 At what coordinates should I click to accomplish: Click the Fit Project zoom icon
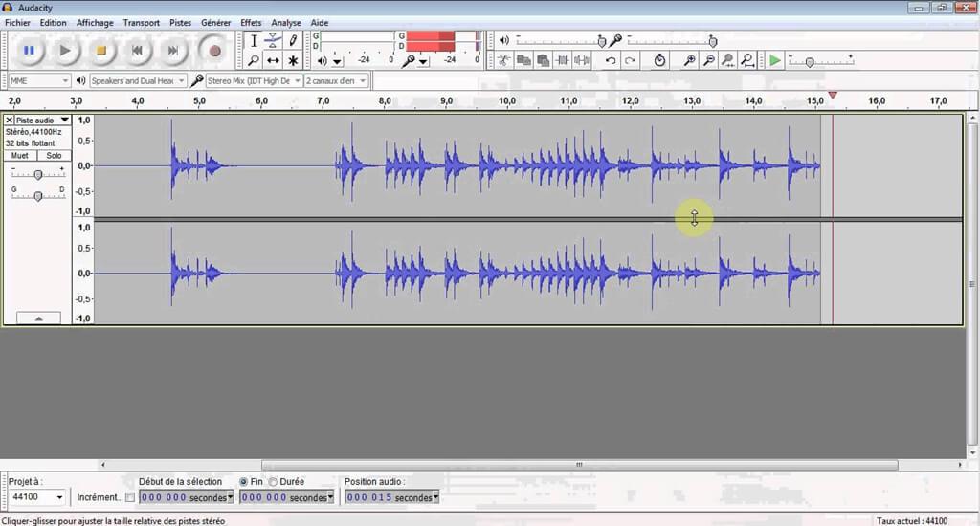747,60
